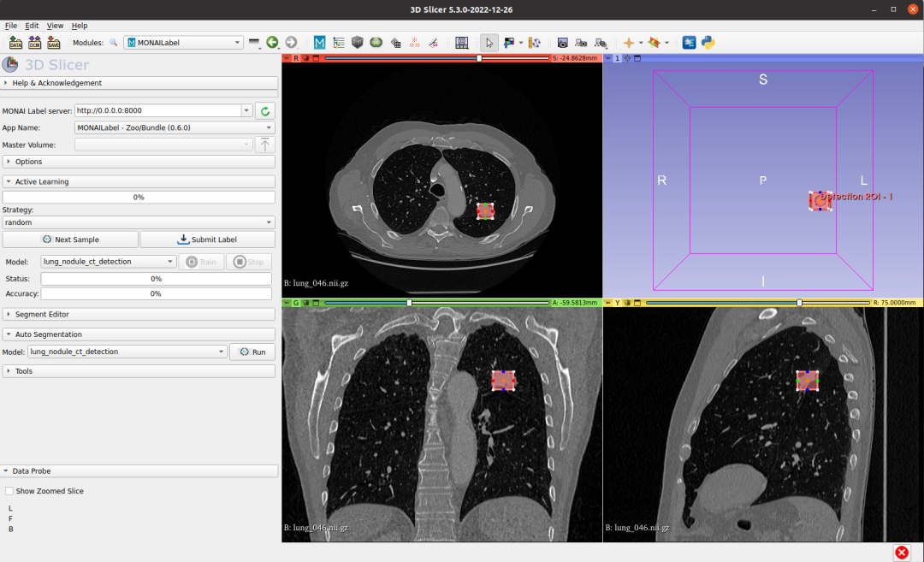The width and height of the screenshot is (924, 562).
Task: Click the Submit Label button
Action: tap(207, 240)
